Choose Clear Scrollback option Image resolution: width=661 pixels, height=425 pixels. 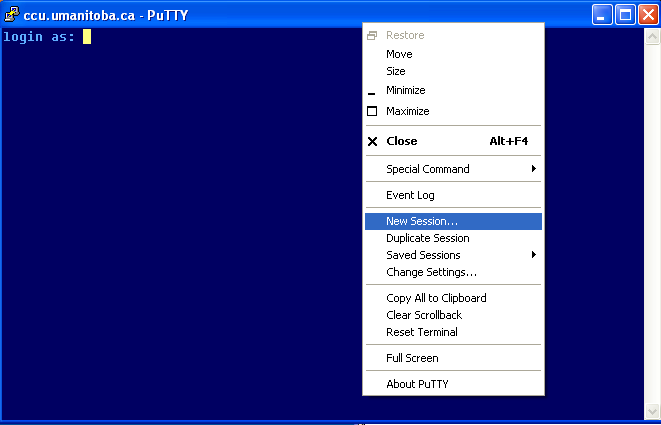point(424,315)
